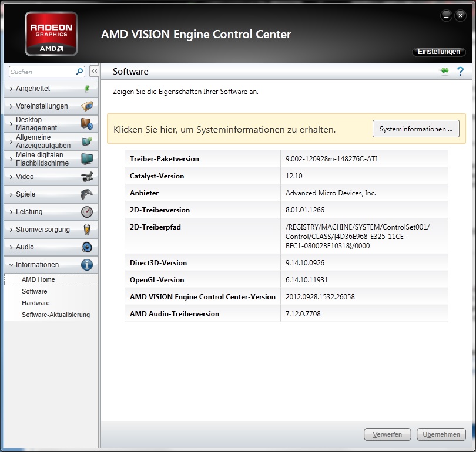476x452 pixels.
Task: Click the Catalyst-Version value 12.10
Action: point(294,176)
